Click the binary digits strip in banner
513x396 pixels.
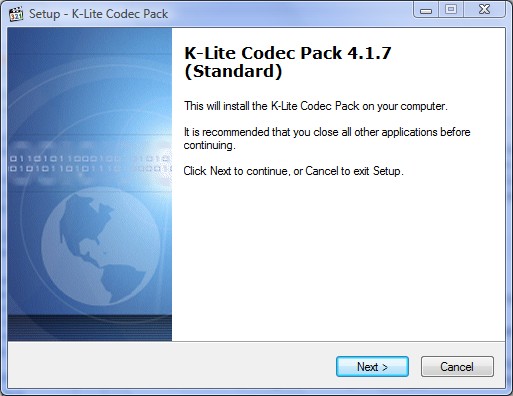tap(89, 163)
